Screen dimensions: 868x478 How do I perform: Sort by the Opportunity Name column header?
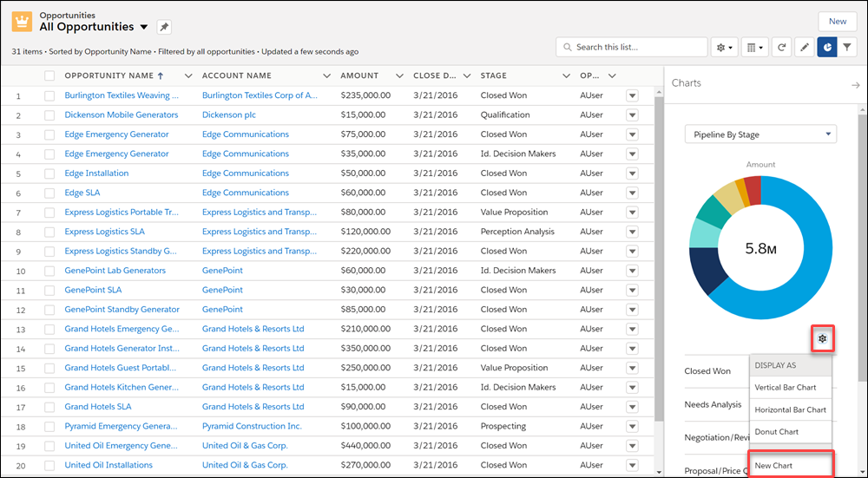(x=109, y=75)
